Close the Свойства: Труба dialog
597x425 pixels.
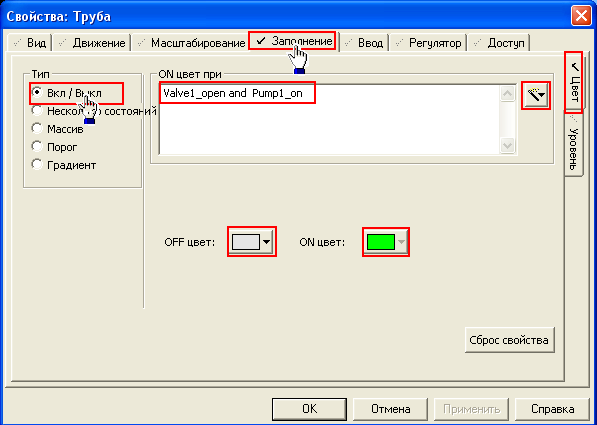pyautogui.click(x=581, y=16)
